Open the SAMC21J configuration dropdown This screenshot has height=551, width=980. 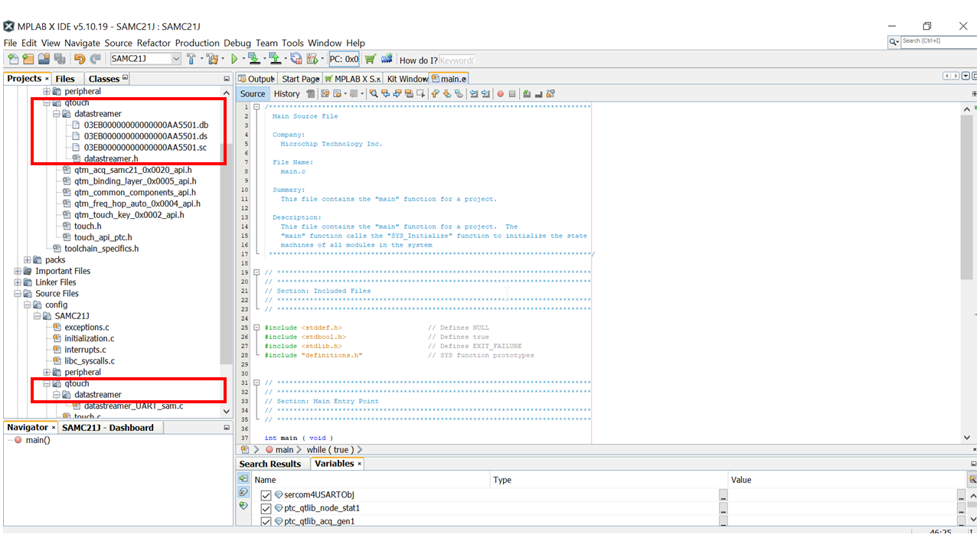pyautogui.click(x=176, y=59)
